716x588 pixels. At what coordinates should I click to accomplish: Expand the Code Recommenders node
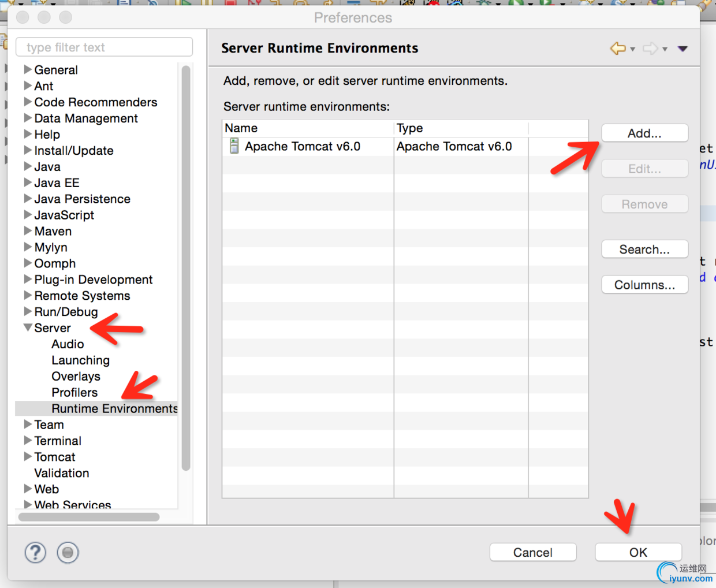[x=28, y=102]
